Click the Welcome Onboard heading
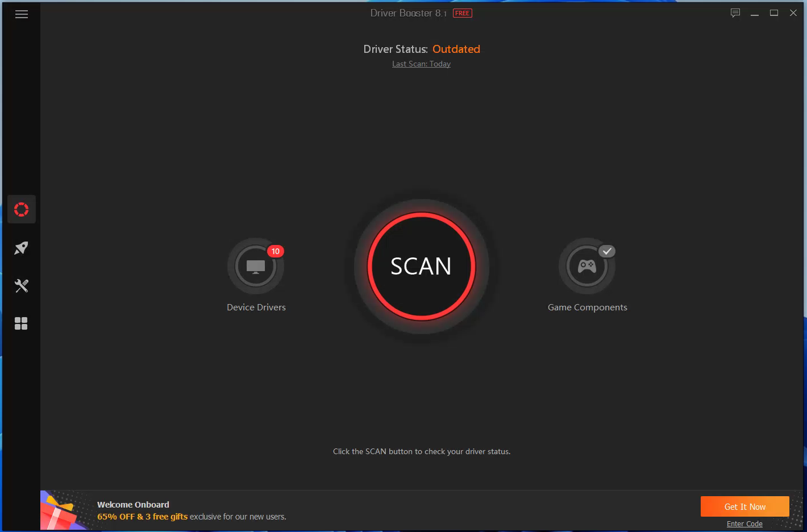Viewport: 807px width, 532px height. tap(133, 505)
